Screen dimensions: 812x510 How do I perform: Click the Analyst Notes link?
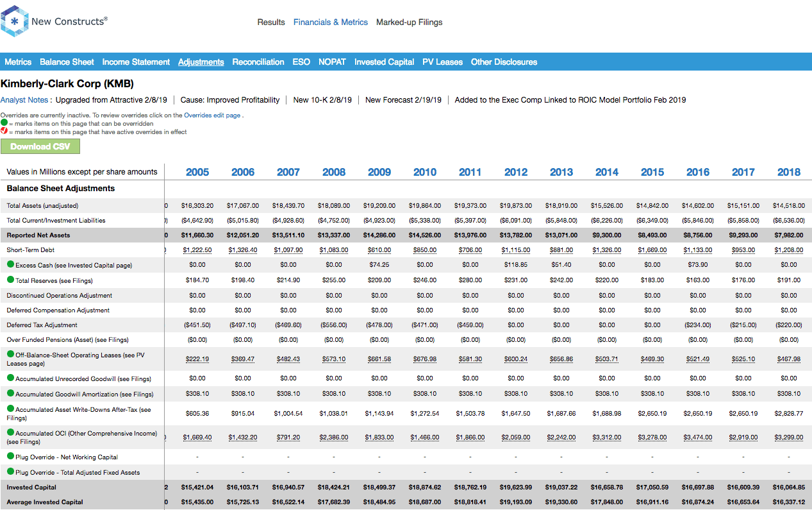point(24,100)
